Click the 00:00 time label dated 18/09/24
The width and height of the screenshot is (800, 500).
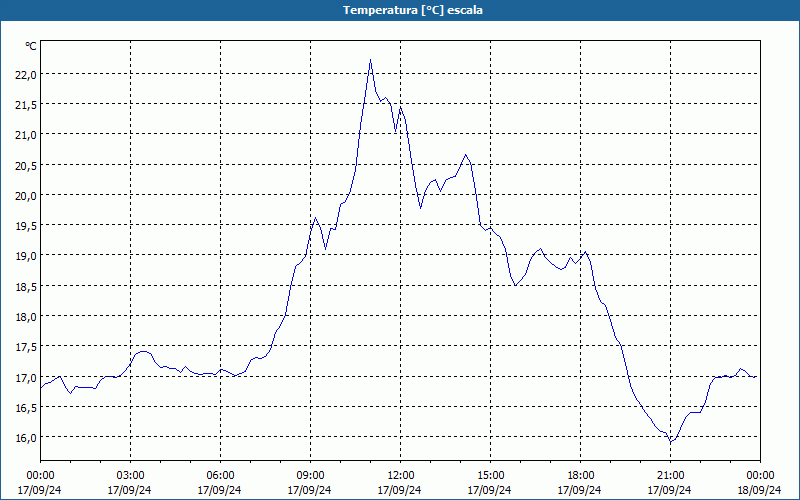point(760,476)
